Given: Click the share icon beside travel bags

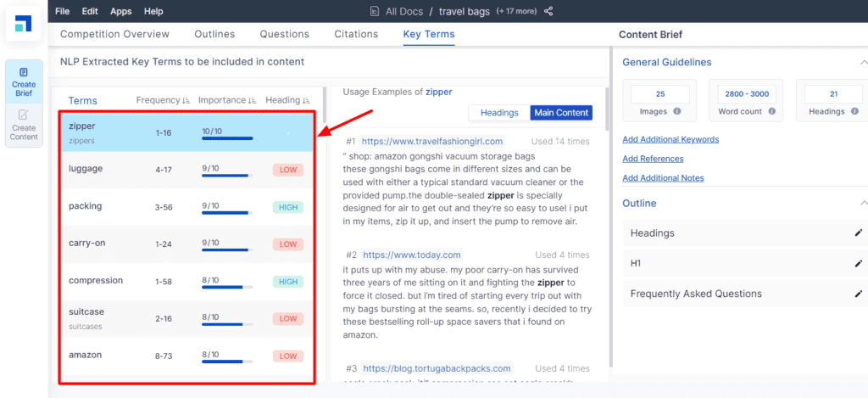Looking at the screenshot, I should coord(548,11).
